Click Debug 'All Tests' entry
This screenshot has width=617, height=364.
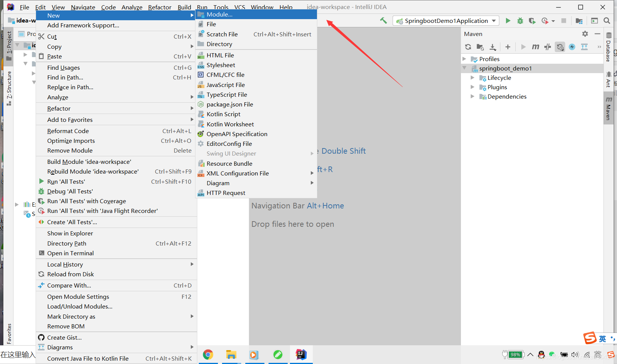coord(116,191)
